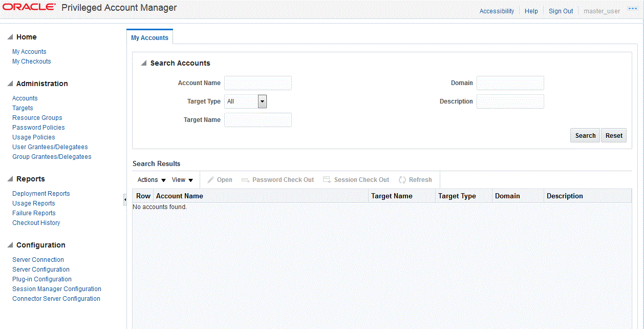The height and width of the screenshot is (329, 644).
Task: Open Checkout History
Action: pyautogui.click(x=36, y=223)
